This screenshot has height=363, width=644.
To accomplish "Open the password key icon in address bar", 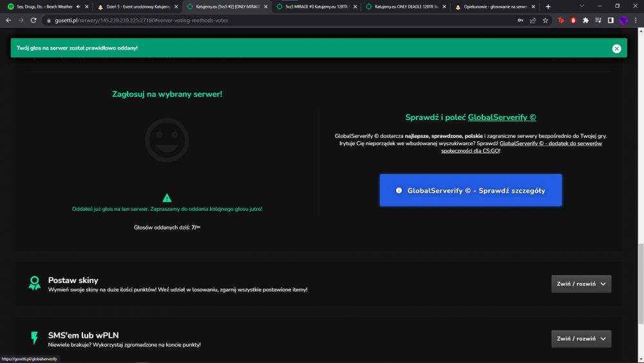I will [520, 20].
